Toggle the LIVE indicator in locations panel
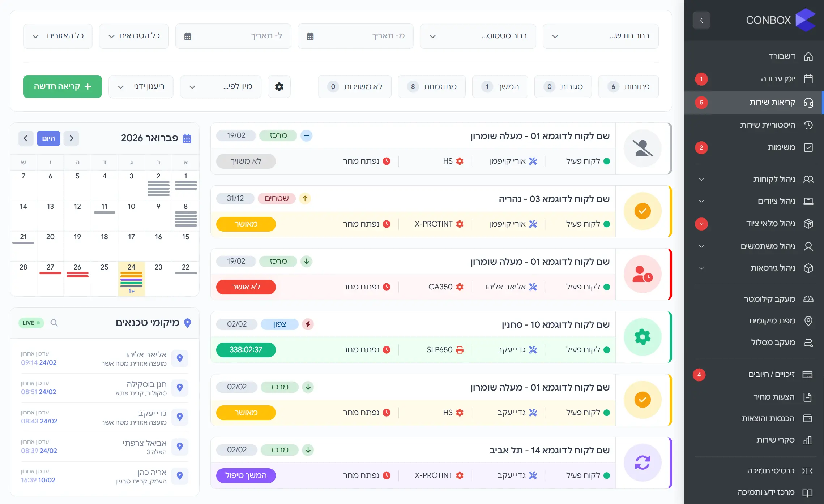This screenshot has width=824, height=504. click(x=31, y=323)
